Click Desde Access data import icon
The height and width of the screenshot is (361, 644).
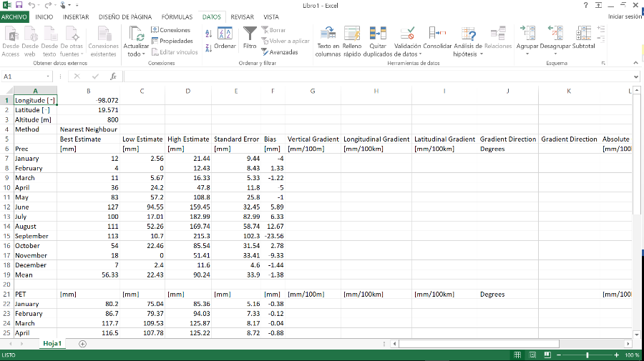[10, 41]
